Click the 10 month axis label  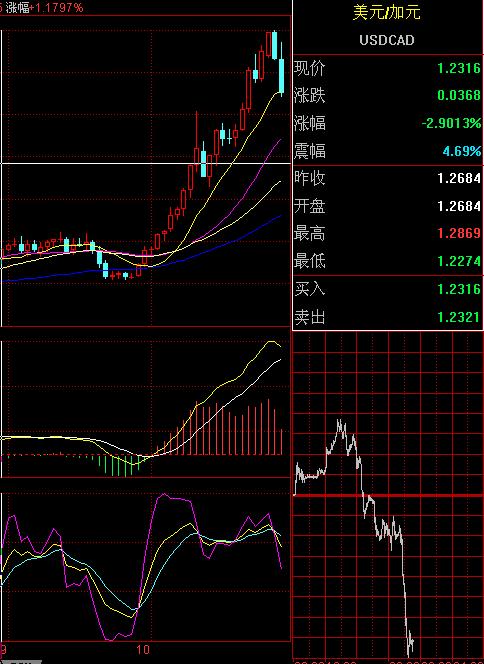pos(143,650)
